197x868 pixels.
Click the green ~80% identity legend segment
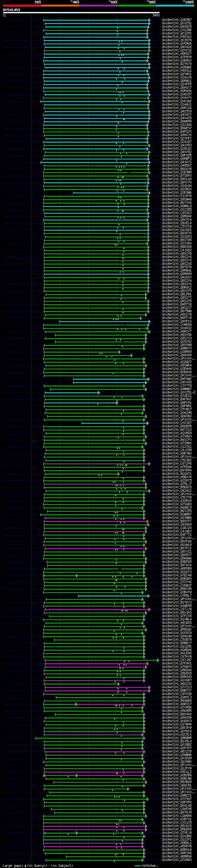[x=136, y=6]
